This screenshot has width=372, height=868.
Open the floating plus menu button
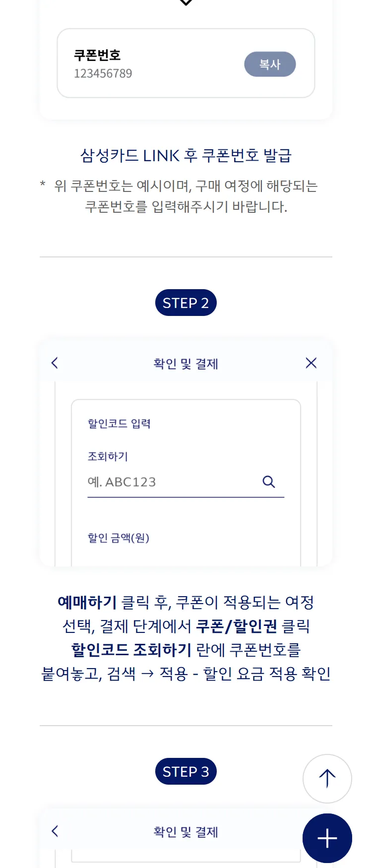point(327,838)
